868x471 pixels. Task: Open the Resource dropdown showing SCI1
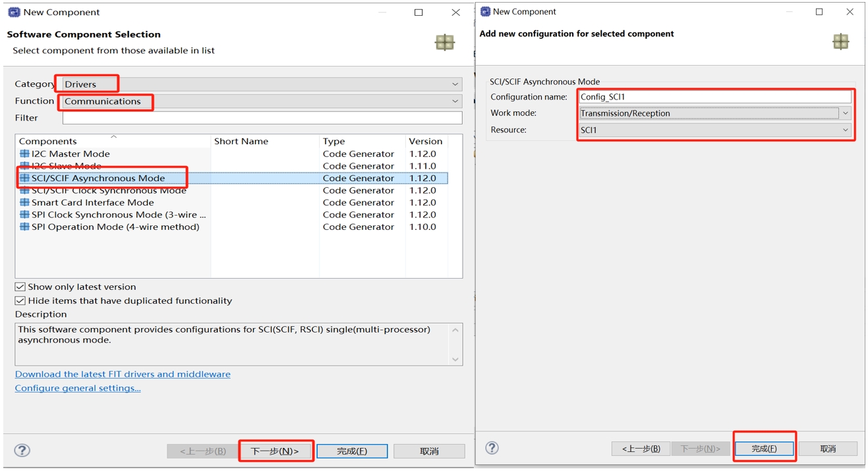click(x=715, y=130)
